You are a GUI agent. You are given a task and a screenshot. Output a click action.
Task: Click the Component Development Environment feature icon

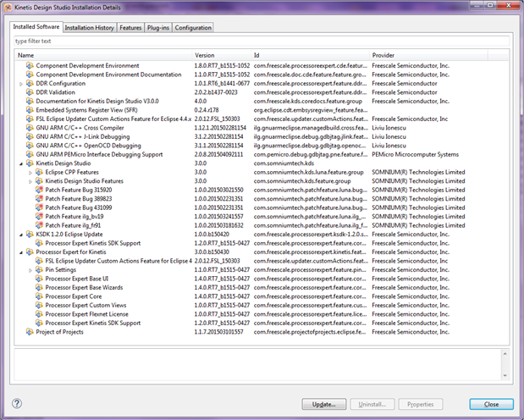click(x=30, y=65)
